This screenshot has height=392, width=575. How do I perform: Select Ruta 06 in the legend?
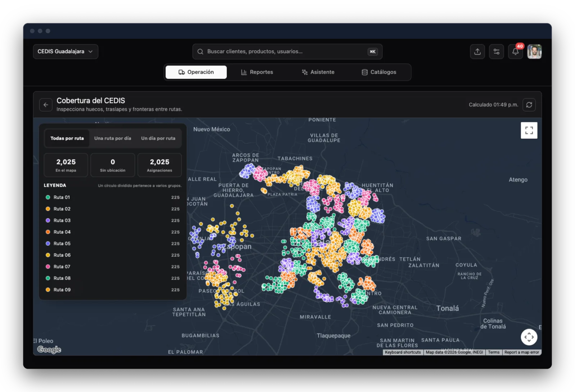click(112, 255)
